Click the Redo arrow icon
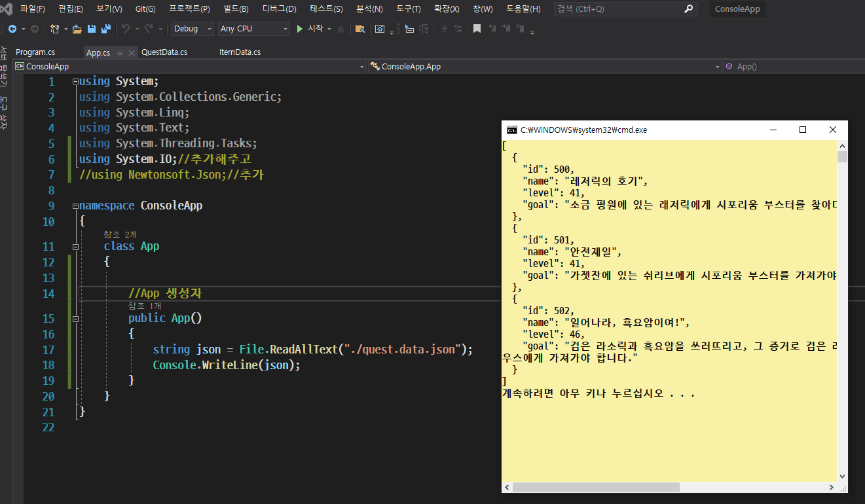 tap(149, 29)
